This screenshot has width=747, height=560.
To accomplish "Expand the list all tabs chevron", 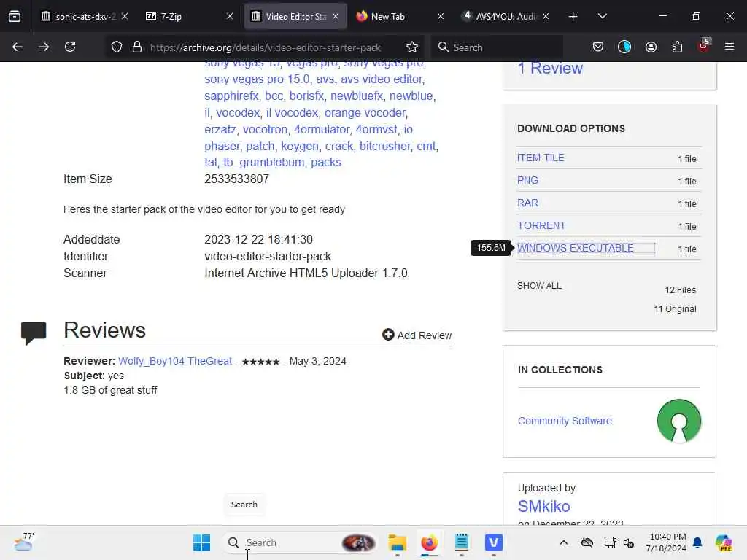I will (602, 16).
